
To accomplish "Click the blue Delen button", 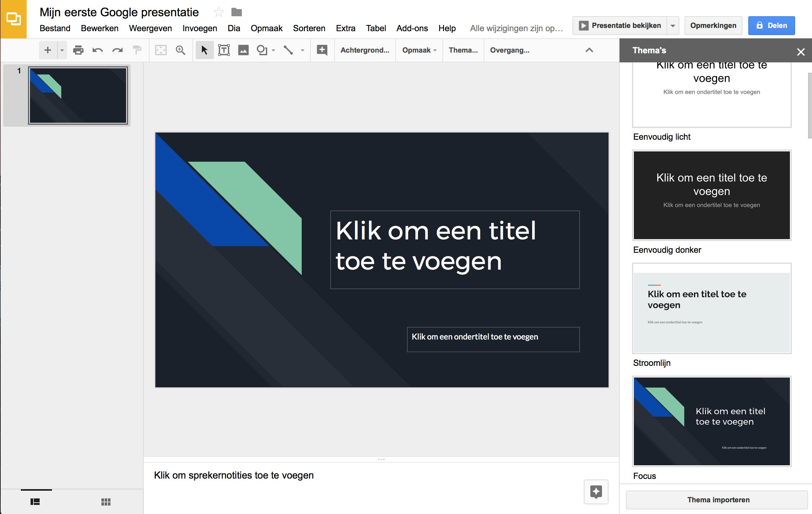I will 771,26.
